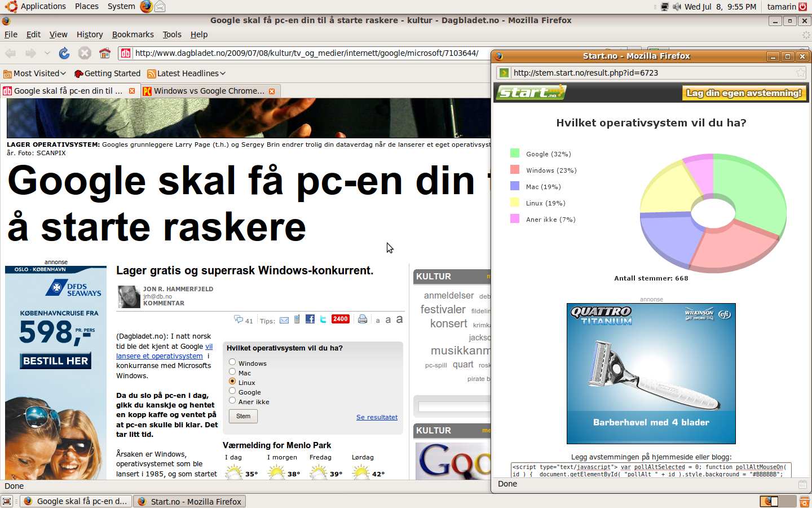Open the Places menu in top panel

coord(87,6)
